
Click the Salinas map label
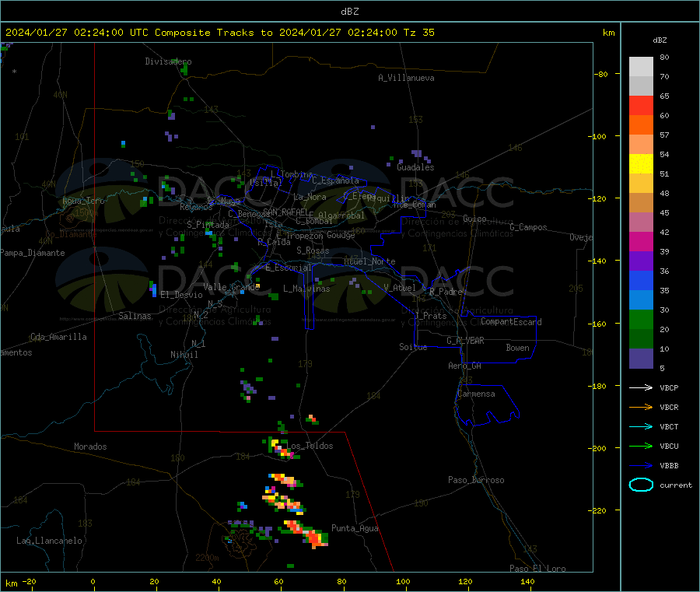point(135,316)
